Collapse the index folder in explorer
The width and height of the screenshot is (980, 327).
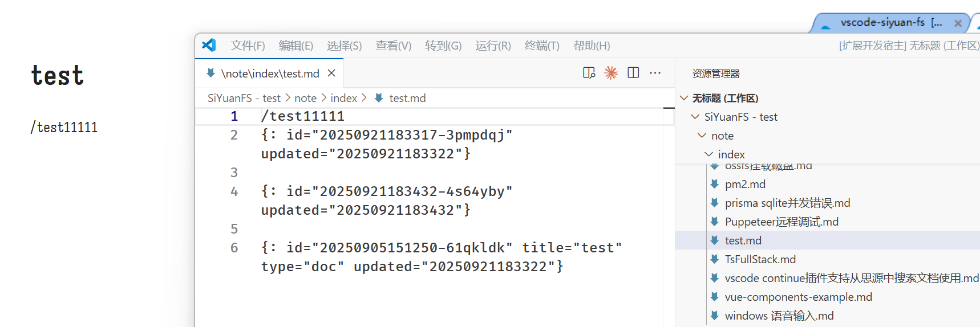point(708,154)
